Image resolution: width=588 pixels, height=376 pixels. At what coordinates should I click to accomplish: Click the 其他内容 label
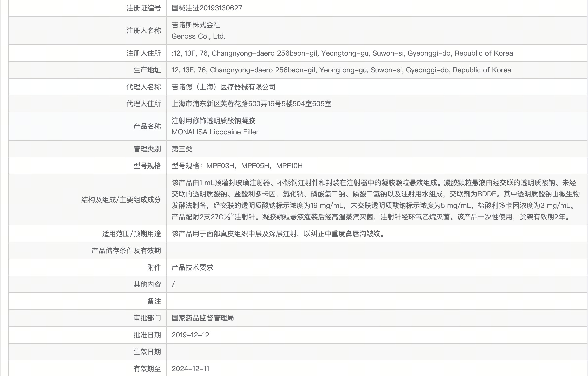click(x=147, y=284)
